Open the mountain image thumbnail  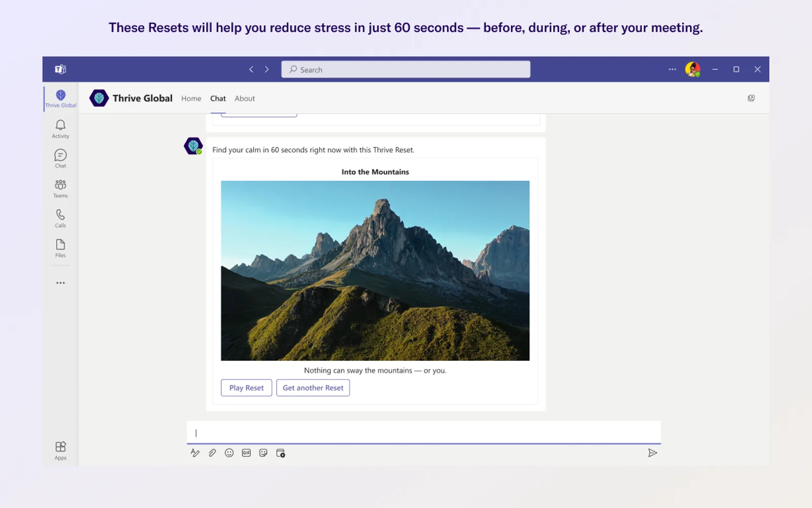(x=375, y=271)
